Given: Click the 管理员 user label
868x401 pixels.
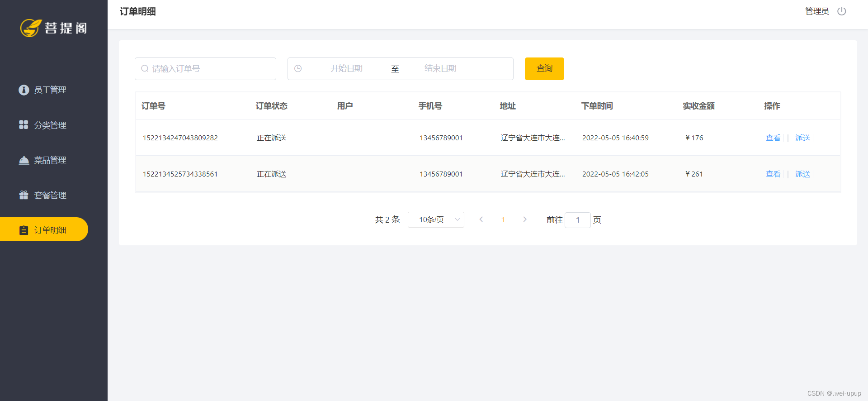Looking at the screenshot, I should 817,11.
